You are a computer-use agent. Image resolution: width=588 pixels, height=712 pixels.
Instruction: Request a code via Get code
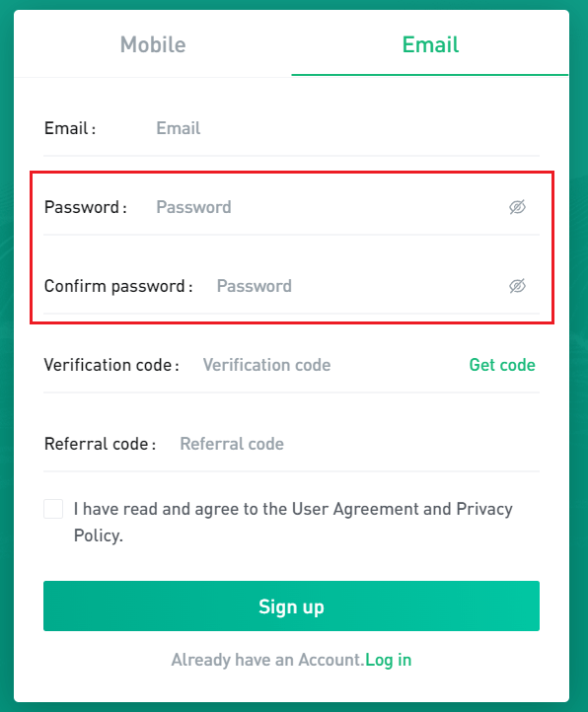(502, 365)
